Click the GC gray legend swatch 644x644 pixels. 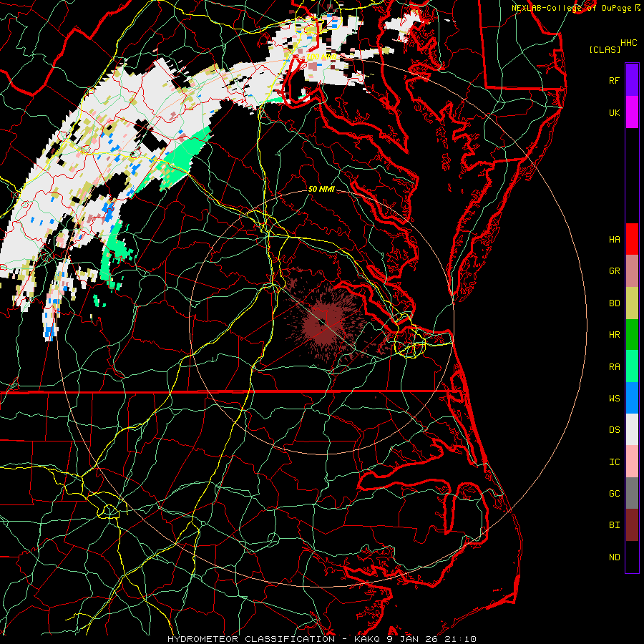(632, 493)
